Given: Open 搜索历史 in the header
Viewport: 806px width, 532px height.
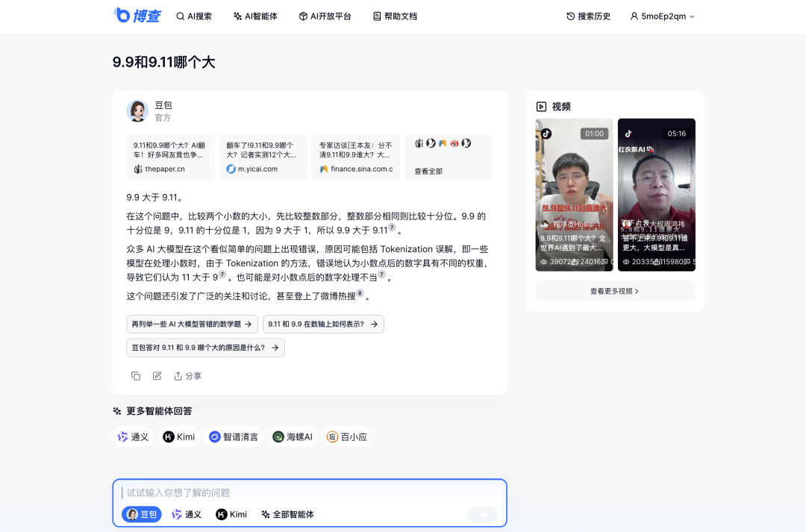Looking at the screenshot, I should click(589, 16).
